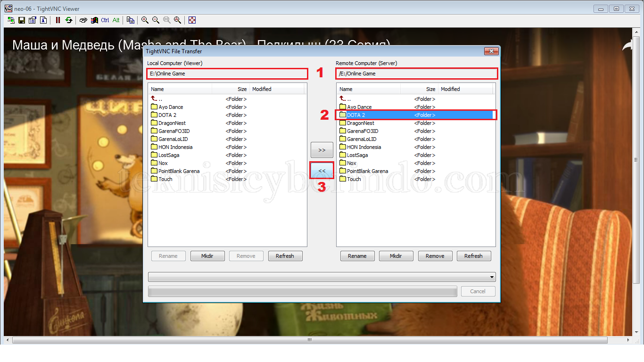Select the remote parent folder '..' entry

pos(345,99)
